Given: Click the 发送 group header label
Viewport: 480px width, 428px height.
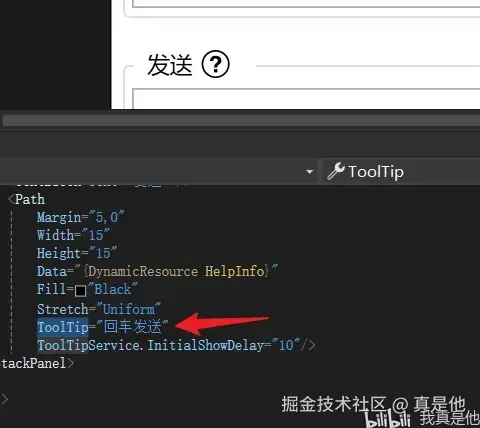Looking at the screenshot, I should (x=170, y=65).
